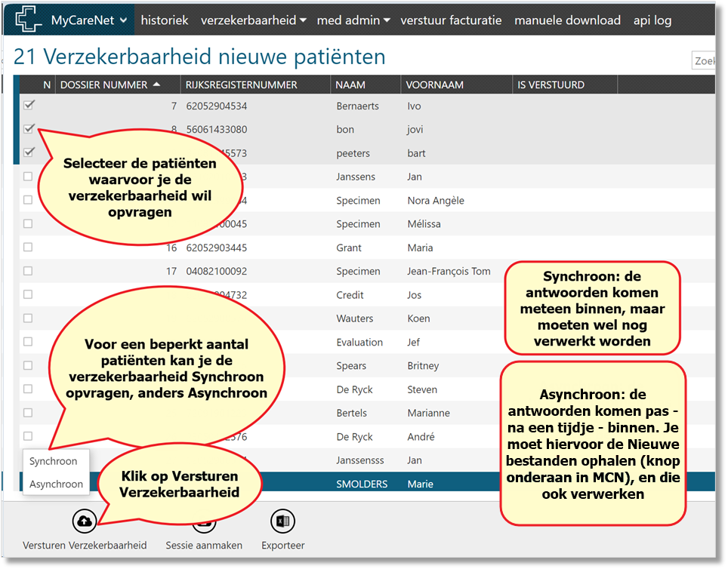Click the name Janssensss in the table

[359, 460]
